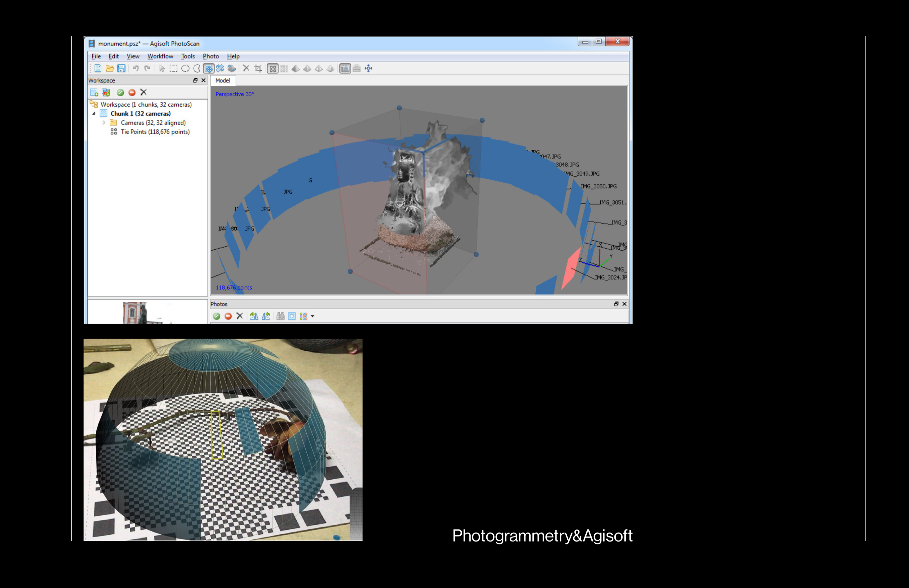This screenshot has height=588, width=909.
Task: Click Add Chunk icon in Workspace toolbar
Action: click(x=94, y=92)
